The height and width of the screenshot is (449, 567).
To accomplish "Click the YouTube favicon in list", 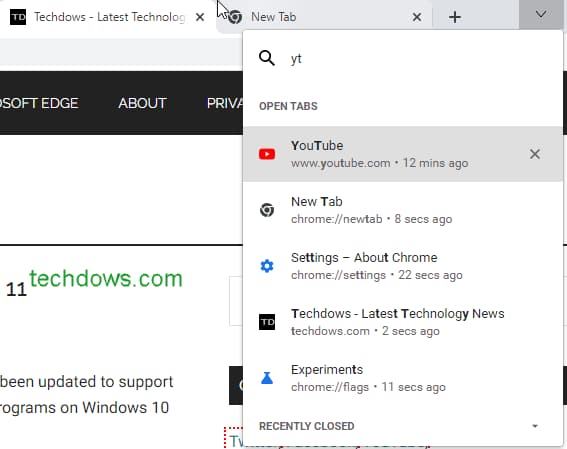I will pyautogui.click(x=267, y=154).
